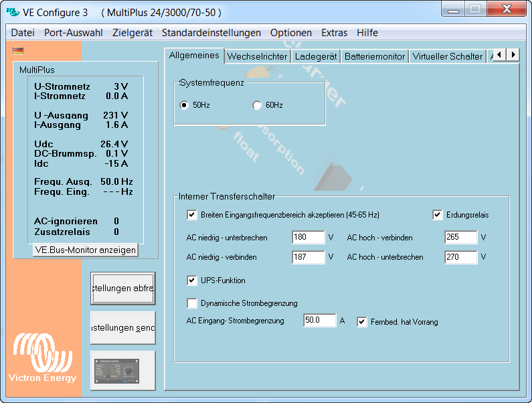Disable the UPS-Funktion checkbox

point(193,280)
